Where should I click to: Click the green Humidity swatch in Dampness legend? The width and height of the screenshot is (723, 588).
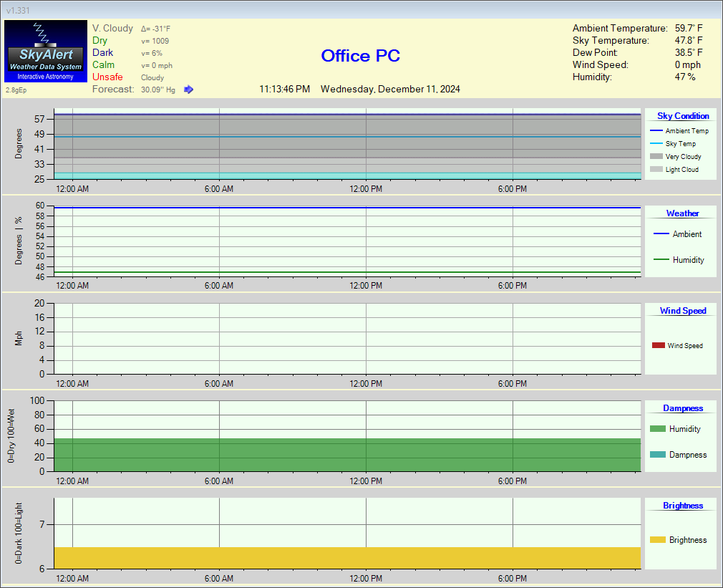657,429
